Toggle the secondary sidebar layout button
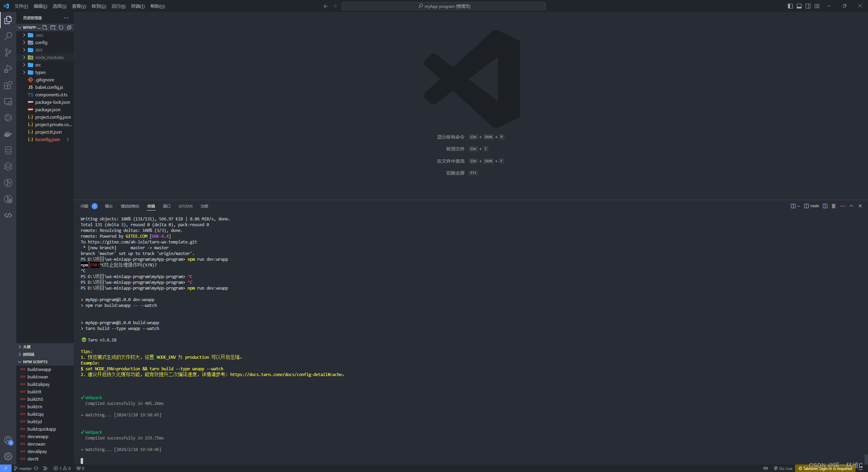 coord(808,6)
